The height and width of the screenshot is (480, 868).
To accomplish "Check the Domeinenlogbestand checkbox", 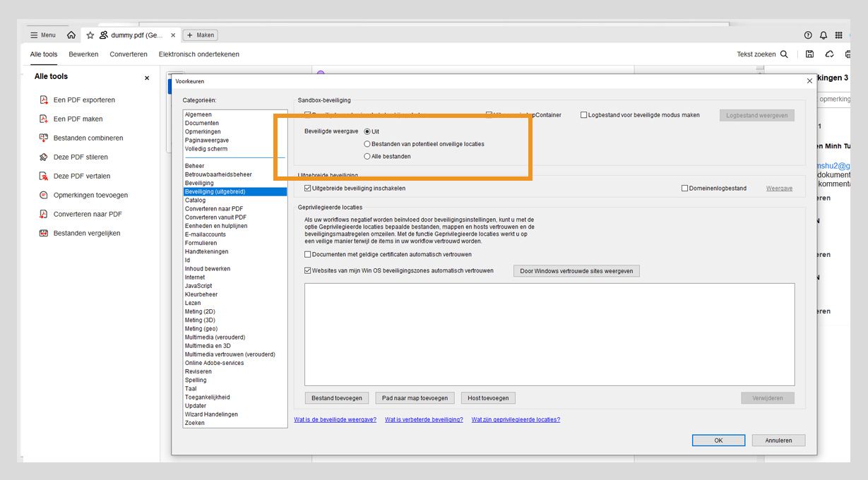I will [x=684, y=188].
